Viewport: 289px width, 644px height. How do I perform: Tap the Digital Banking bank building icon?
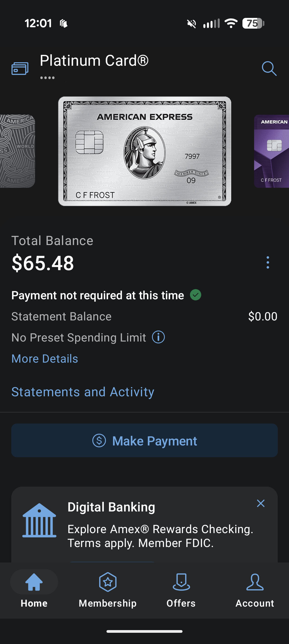click(39, 520)
